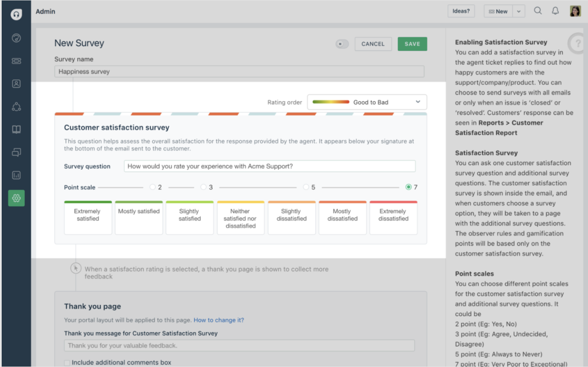
Task: Toggle the survey enable switch near Cancel
Action: 342,44
